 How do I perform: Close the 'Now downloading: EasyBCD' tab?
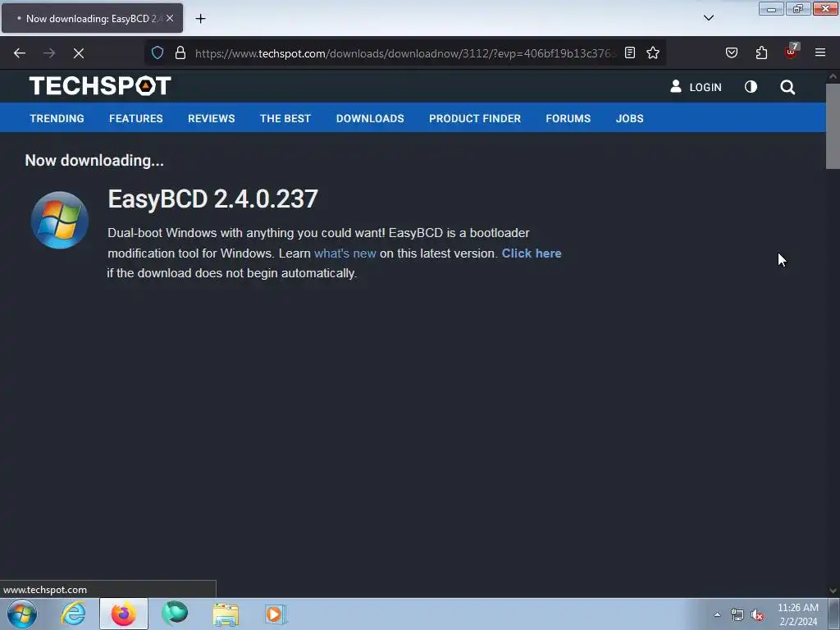[x=170, y=18]
